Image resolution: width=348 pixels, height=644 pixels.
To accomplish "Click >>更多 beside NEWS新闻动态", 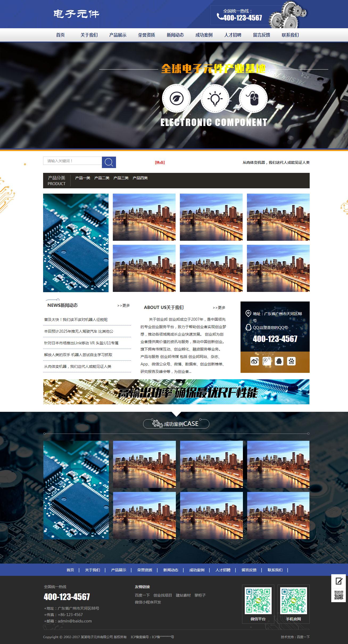I will (x=123, y=305).
